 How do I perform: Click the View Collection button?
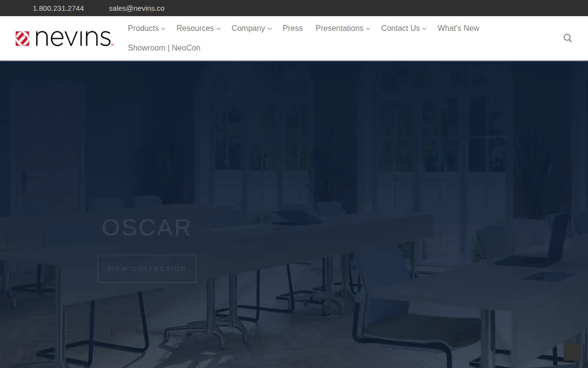[147, 268]
